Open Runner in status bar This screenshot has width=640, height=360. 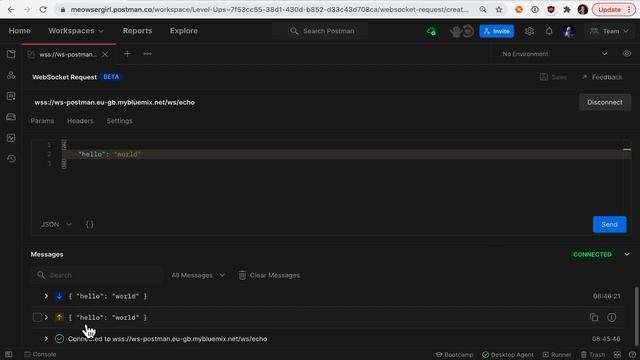557,354
